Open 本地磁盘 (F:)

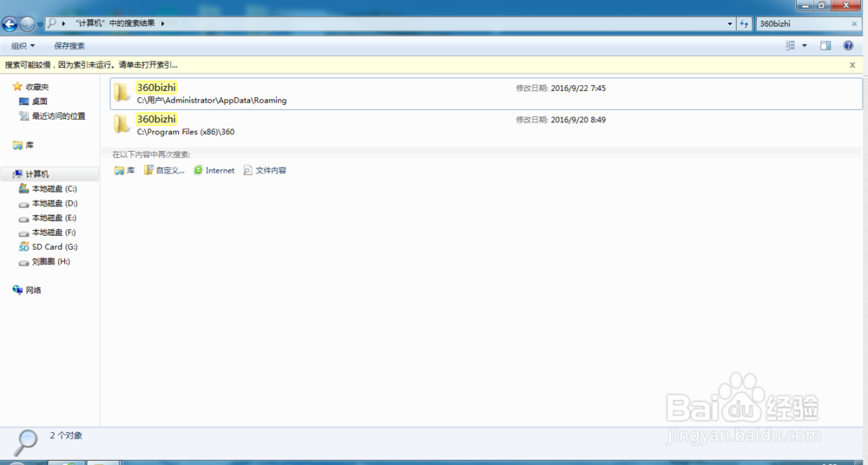tap(48, 232)
